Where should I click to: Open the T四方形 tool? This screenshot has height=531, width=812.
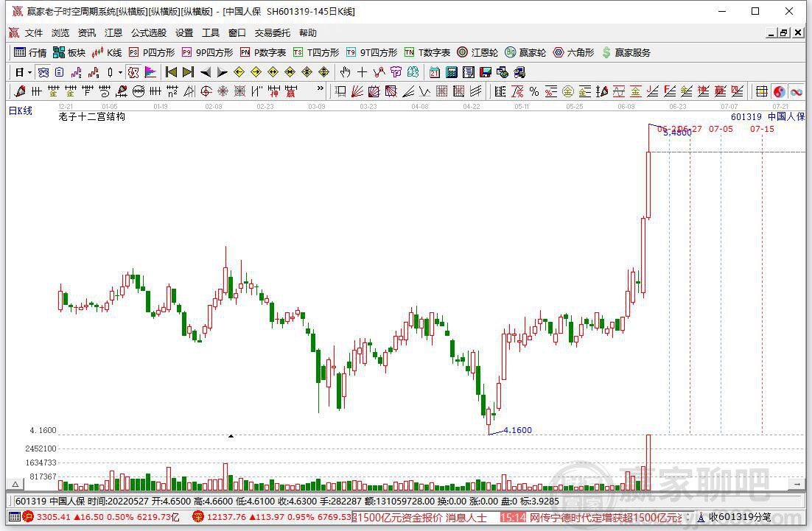tap(316, 52)
